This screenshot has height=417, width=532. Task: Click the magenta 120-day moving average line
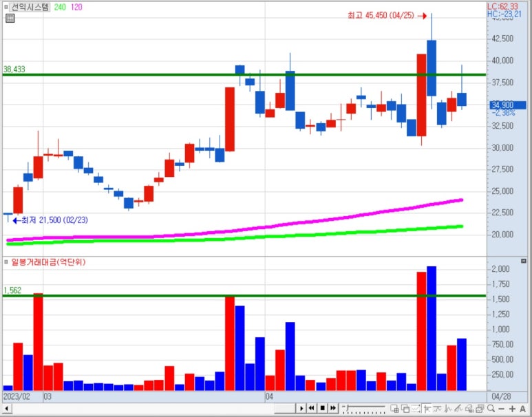coord(235,232)
